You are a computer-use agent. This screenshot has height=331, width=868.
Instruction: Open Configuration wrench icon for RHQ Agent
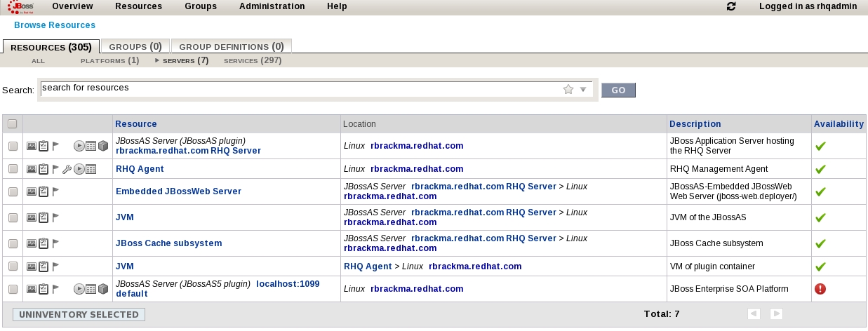pos(67,169)
